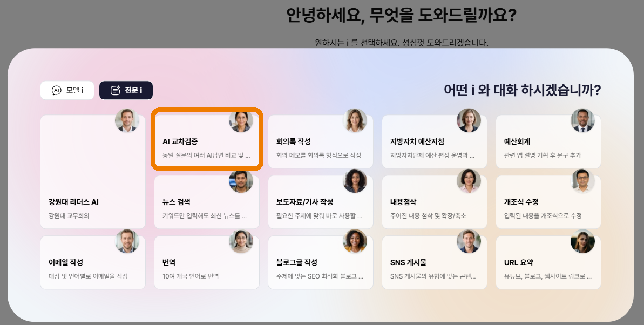Click the 이메일 작성 avatar portrait
This screenshot has height=325, width=644.
127,241
